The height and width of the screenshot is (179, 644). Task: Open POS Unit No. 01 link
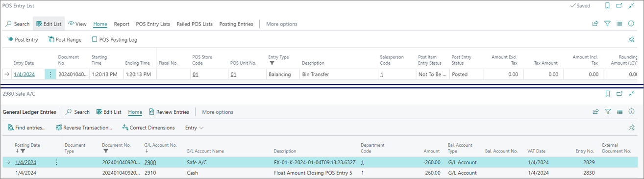point(233,75)
